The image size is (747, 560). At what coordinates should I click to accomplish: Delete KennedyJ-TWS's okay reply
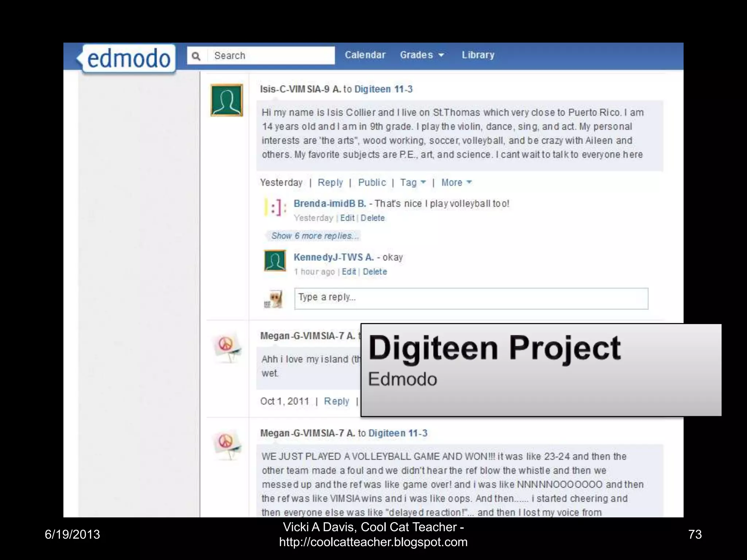click(x=375, y=272)
